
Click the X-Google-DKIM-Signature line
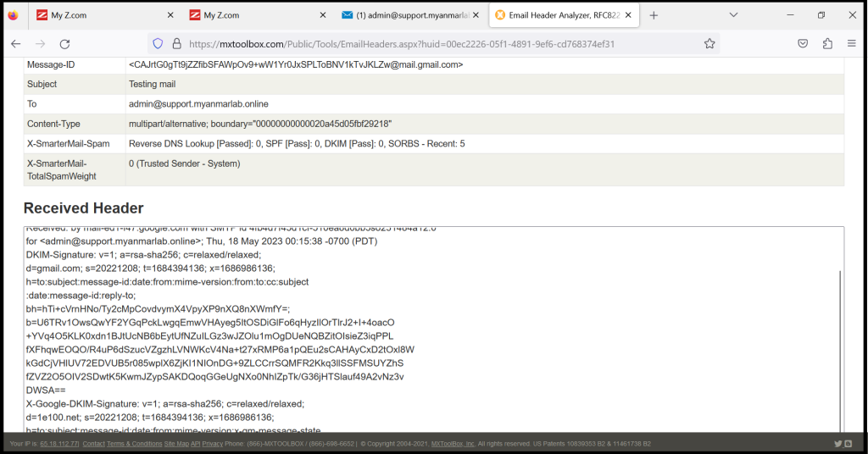click(165, 404)
